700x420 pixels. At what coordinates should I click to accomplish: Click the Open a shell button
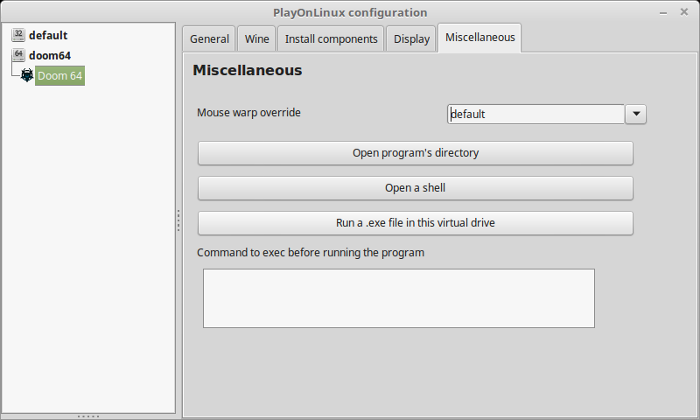(x=416, y=188)
